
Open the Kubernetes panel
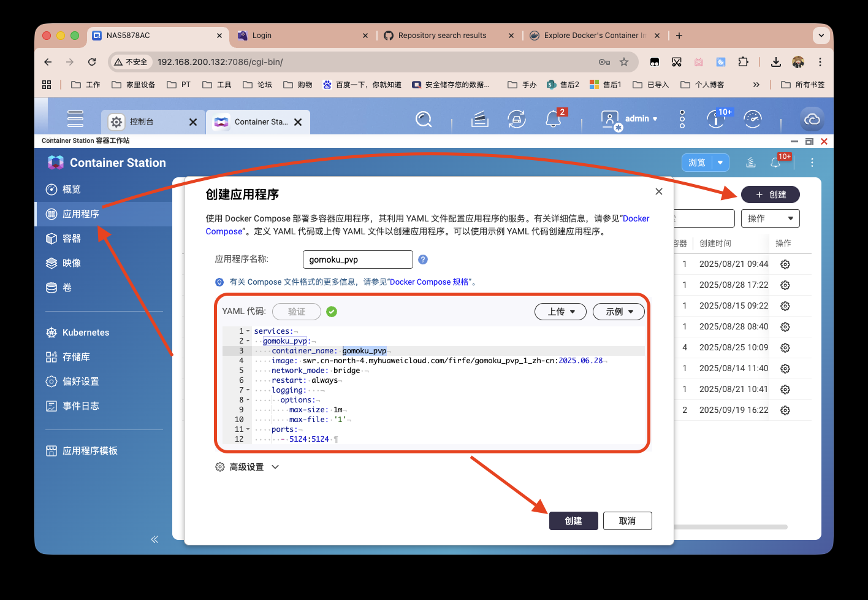click(x=85, y=332)
